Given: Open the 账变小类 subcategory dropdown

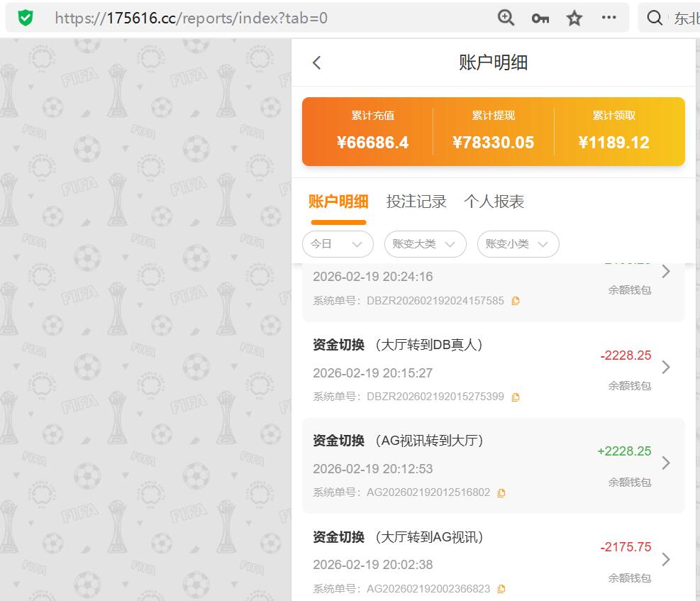Looking at the screenshot, I should pyautogui.click(x=518, y=243).
